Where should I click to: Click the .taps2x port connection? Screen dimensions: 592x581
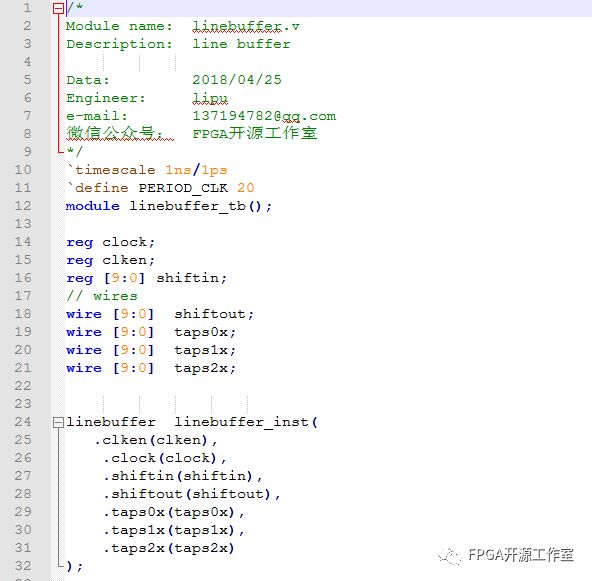click(x=169, y=548)
